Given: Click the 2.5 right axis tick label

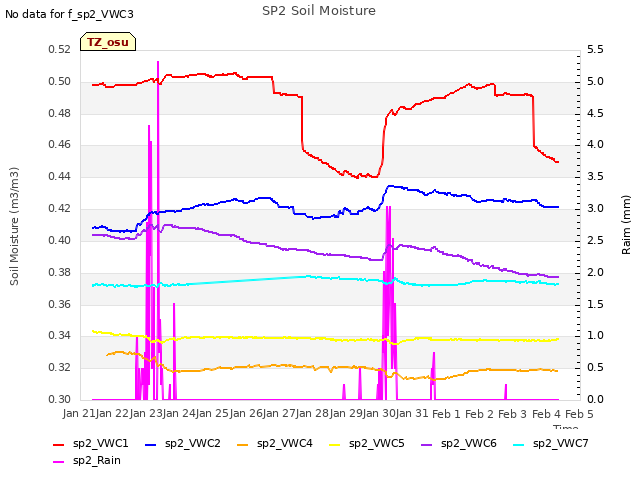Looking at the screenshot, I should coord(596,240).
